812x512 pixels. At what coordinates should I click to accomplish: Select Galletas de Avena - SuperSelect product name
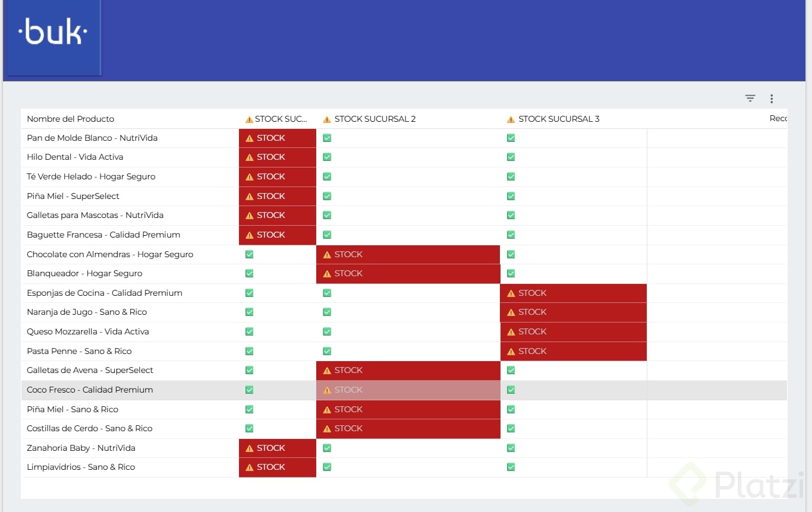[90, 370]
